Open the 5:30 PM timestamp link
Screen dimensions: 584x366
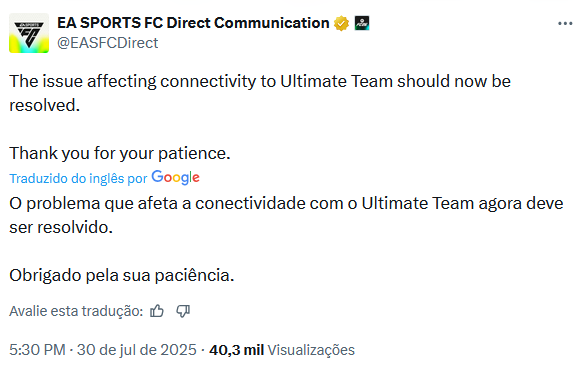pyautogui.click(x=37, y=350)
